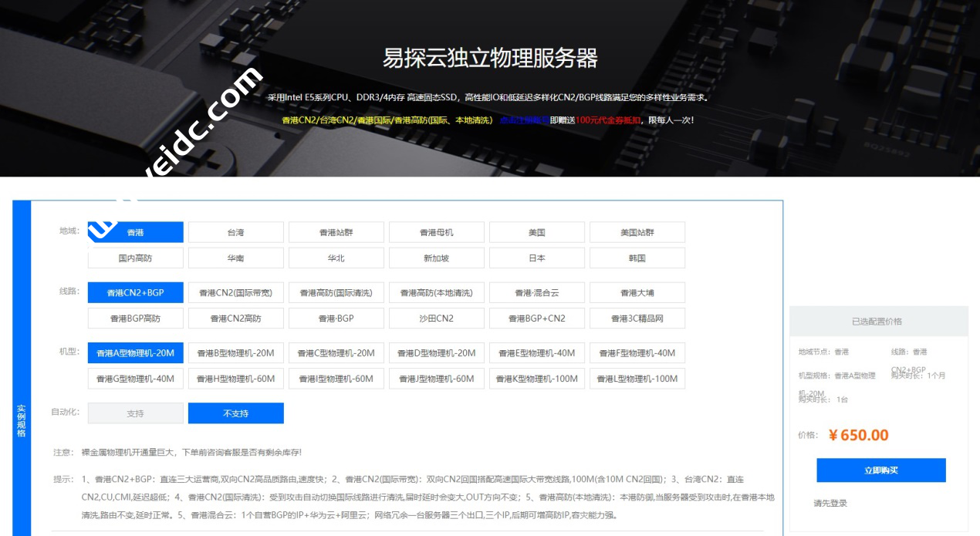The height and width of the screenshot is (536, 980).
Task: Select the 韩国 region
Action: [x=637, y=258]
